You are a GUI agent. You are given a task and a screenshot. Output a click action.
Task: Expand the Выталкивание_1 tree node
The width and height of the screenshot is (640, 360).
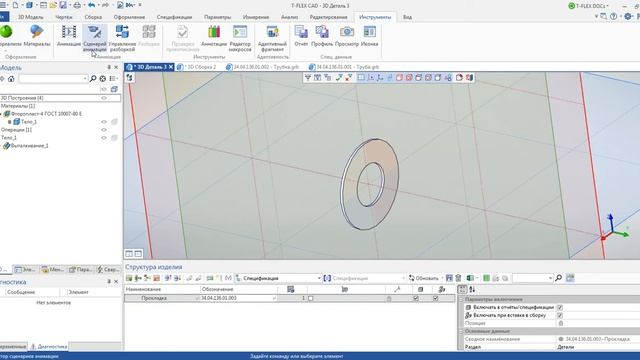point(1,146)
